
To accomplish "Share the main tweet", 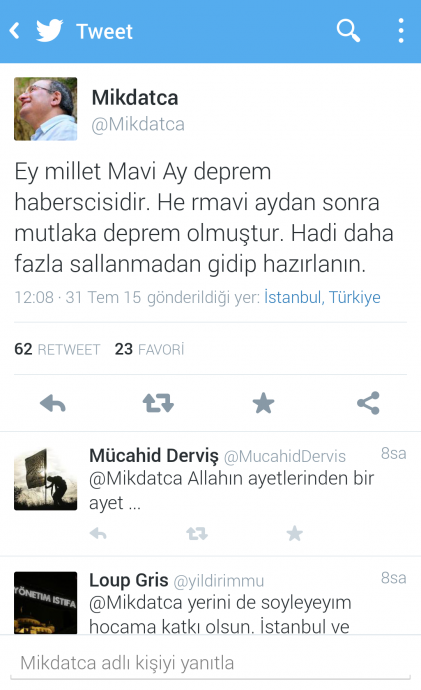I will pyautogui.click(x=368, y=403).
